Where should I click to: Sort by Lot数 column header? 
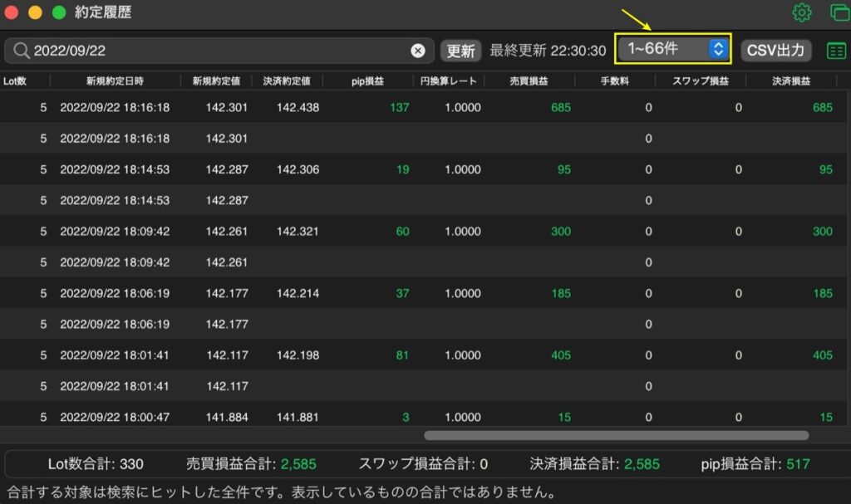coord(15,81)
